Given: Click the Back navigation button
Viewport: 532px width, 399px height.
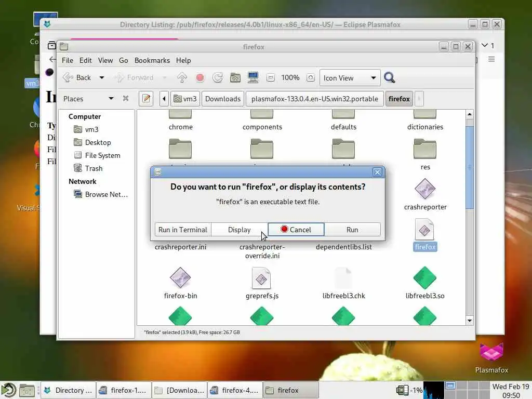Looking at the screenshot, I should (x=77, y=78).
